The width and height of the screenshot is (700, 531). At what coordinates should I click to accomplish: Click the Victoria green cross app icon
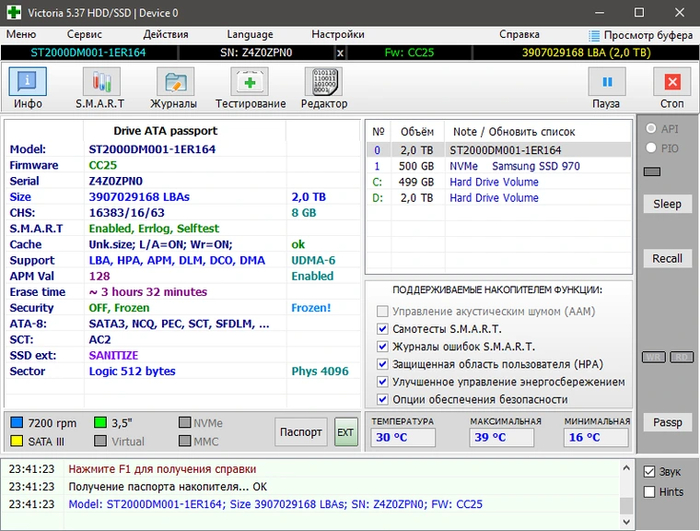coord(14,13)
